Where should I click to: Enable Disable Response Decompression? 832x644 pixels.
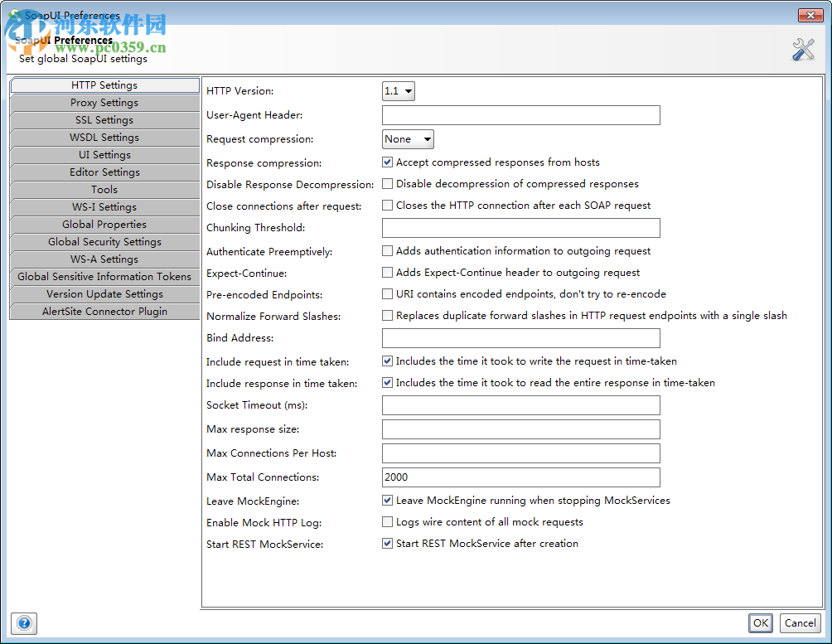point(387,184)
